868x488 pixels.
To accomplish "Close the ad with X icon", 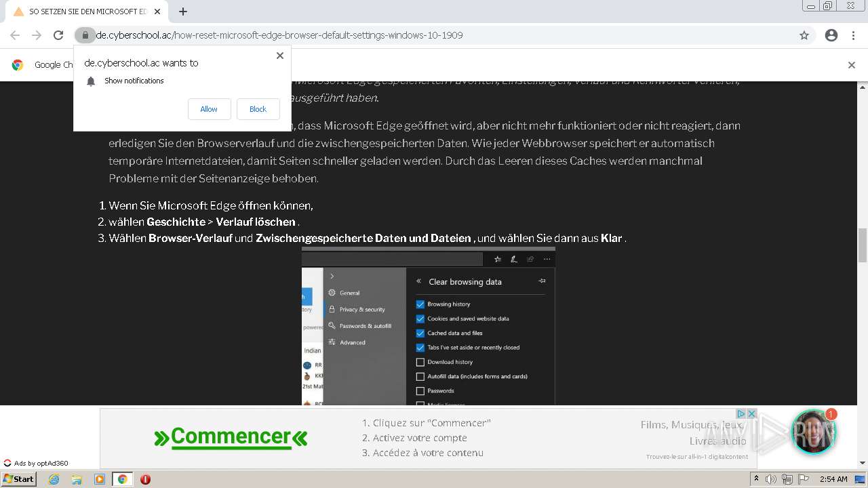I will (751, 413).
